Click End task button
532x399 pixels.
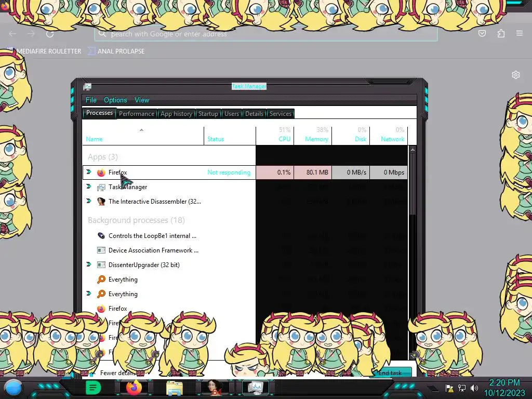click(x=390, y=373)
